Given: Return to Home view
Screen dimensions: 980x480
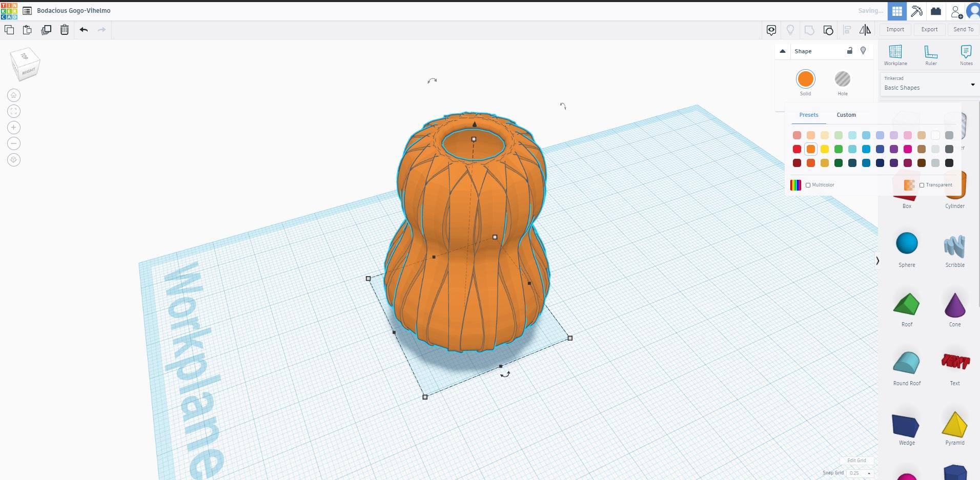Looking at the screenshot, I should pos(14,95).
